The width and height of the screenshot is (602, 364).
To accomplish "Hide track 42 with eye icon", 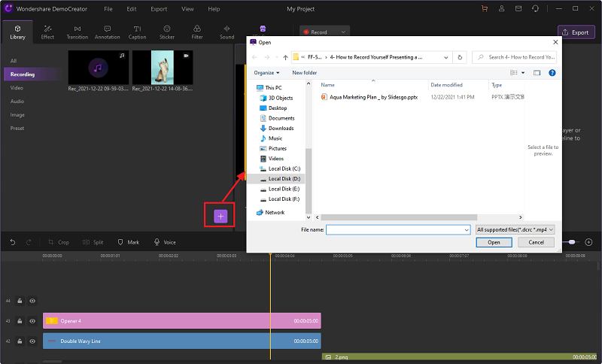I will tap(32, 341).
